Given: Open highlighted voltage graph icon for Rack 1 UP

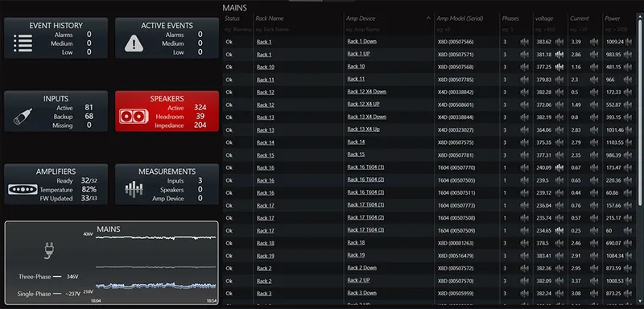Looking at the screenshot, I should [559, 55].
